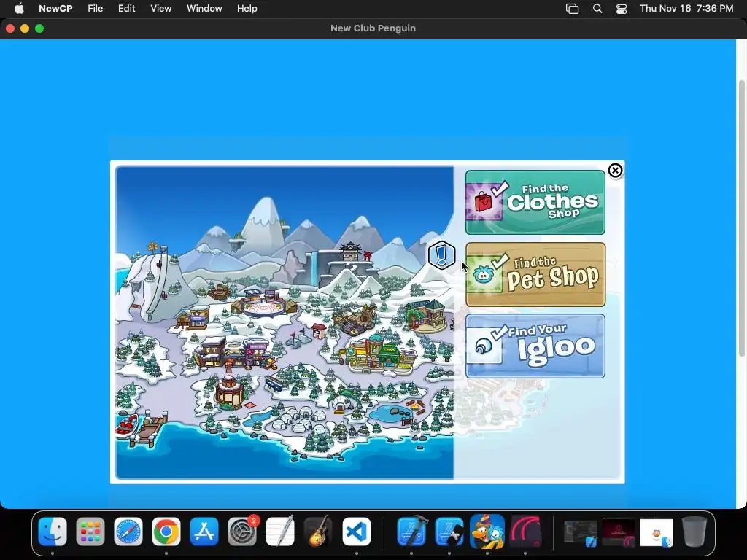Open Spotlight search in the menu bar
This screenshot has height=560, width=747.
coord(597,9)
